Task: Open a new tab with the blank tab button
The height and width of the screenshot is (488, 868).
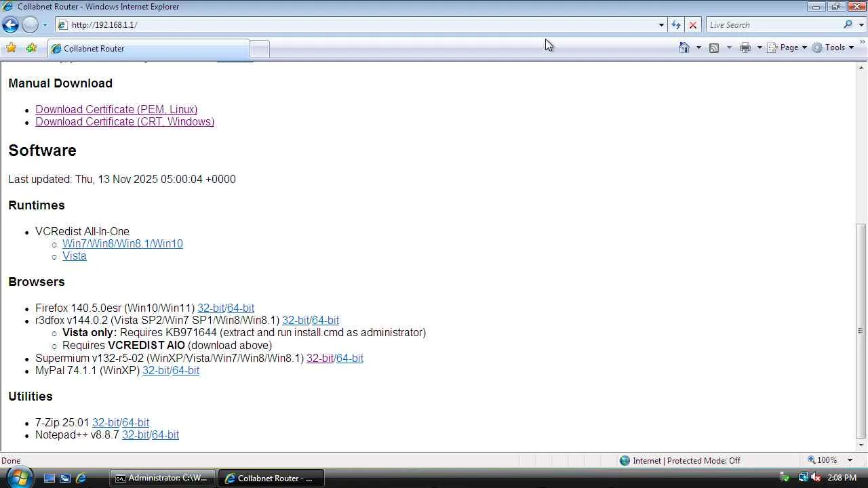Action: (x=260, y=49)
